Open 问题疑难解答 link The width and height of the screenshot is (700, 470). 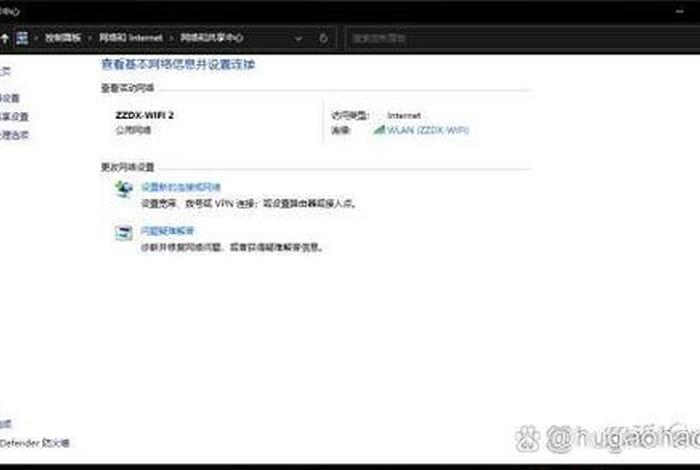click(167, 231)
